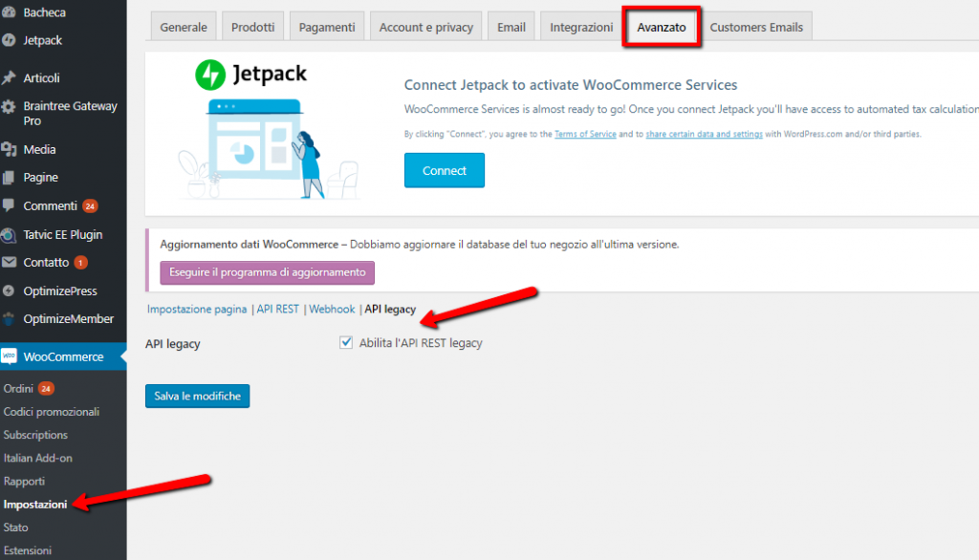This screenshot has height=560, width=979.
Task: Click the green Jetpack logo in banner
Action: [x=210, y=75]
